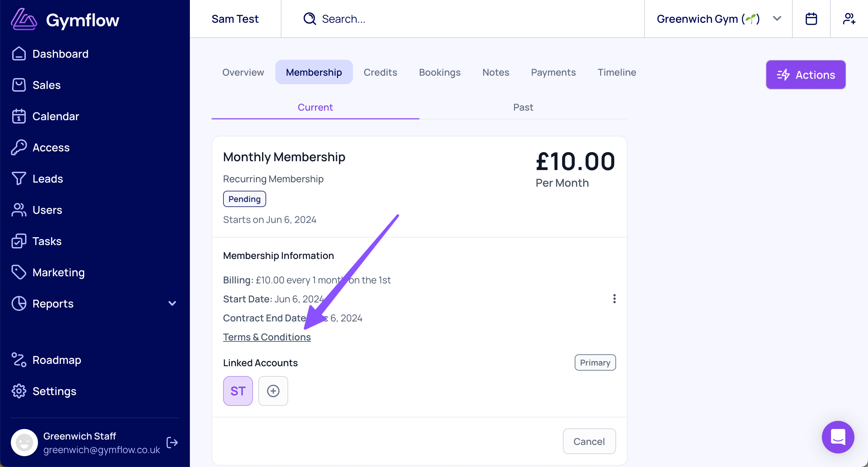Open the Terms & Conditions link

coord(267,337)
